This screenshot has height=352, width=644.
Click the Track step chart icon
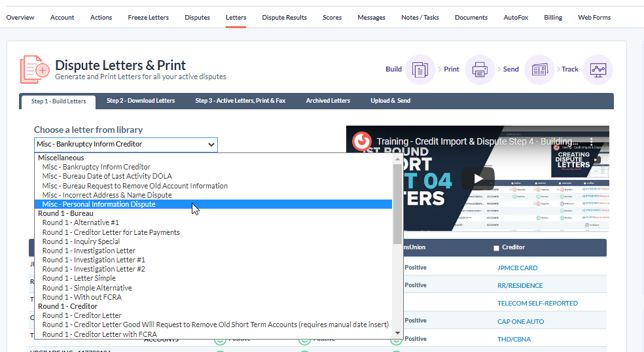(598, 69)
